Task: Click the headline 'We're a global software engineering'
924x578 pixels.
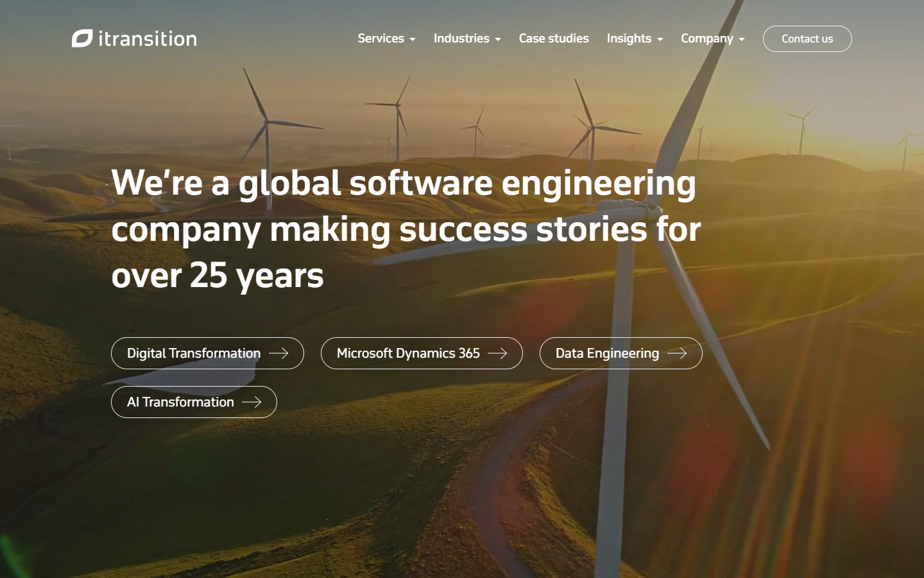Action: 404,184
